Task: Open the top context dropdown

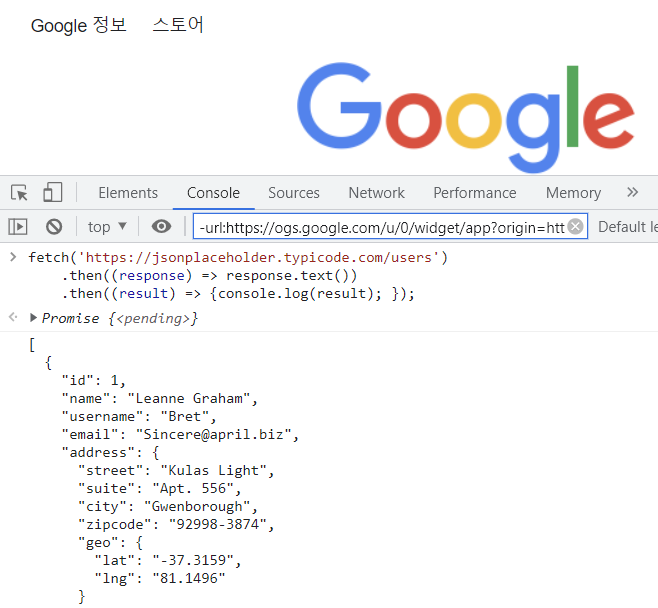Action: (107, 227)
